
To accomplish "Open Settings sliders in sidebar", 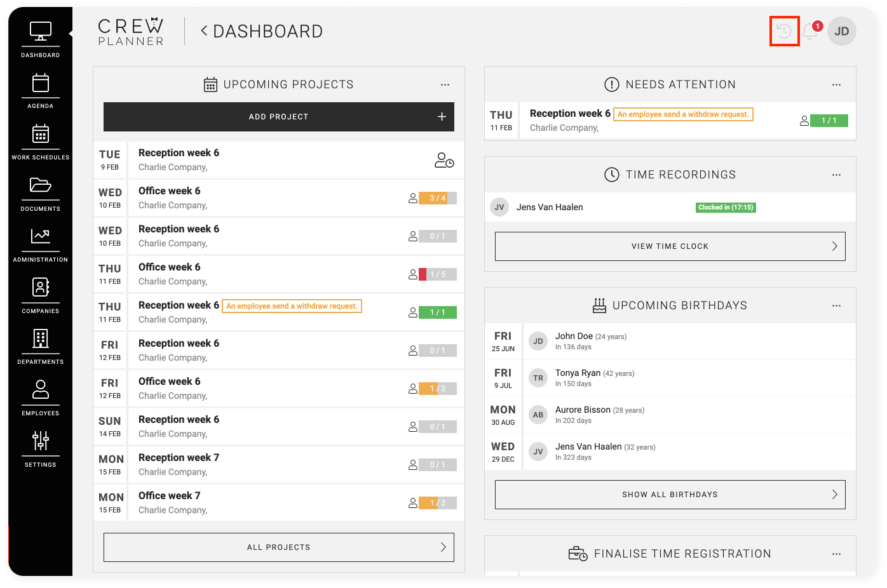I will (x=41, y=448).
